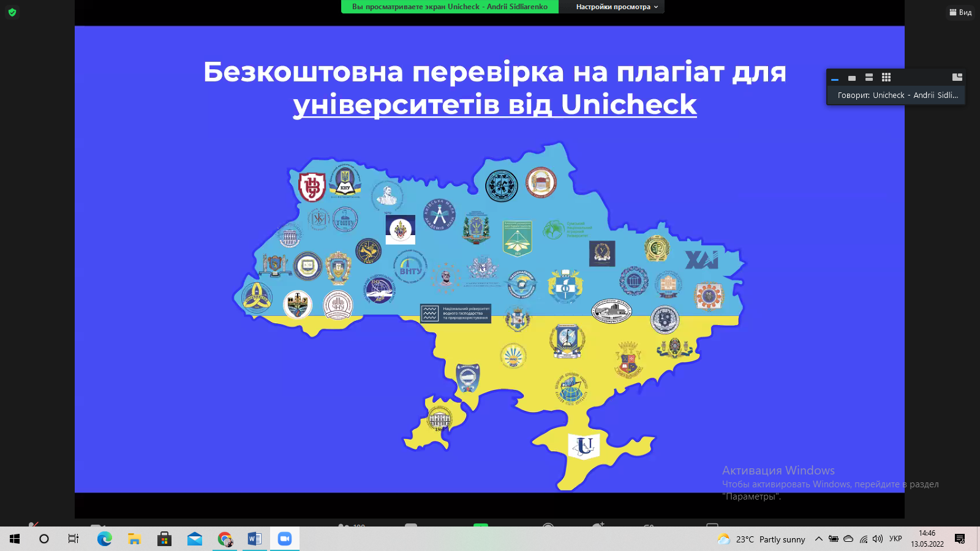The height and width of the screenshot is (551, 980).
Task: Open the weather widget showing 23°C Partly sunny
Action: (761, 539)
